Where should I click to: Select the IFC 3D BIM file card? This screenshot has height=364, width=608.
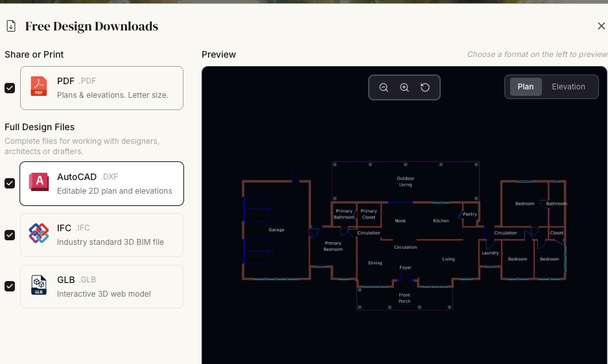102,235
